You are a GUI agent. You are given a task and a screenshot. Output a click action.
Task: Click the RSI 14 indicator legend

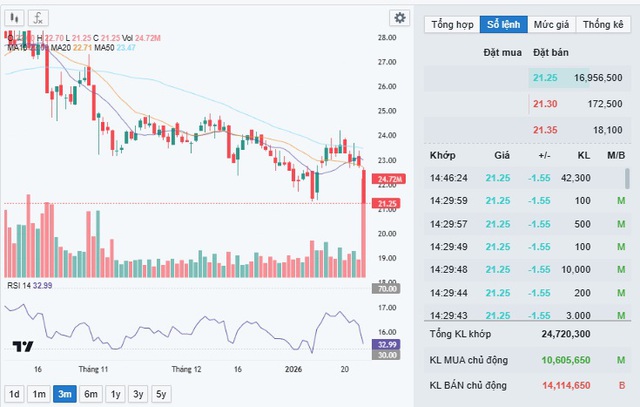tap(28, 285)
